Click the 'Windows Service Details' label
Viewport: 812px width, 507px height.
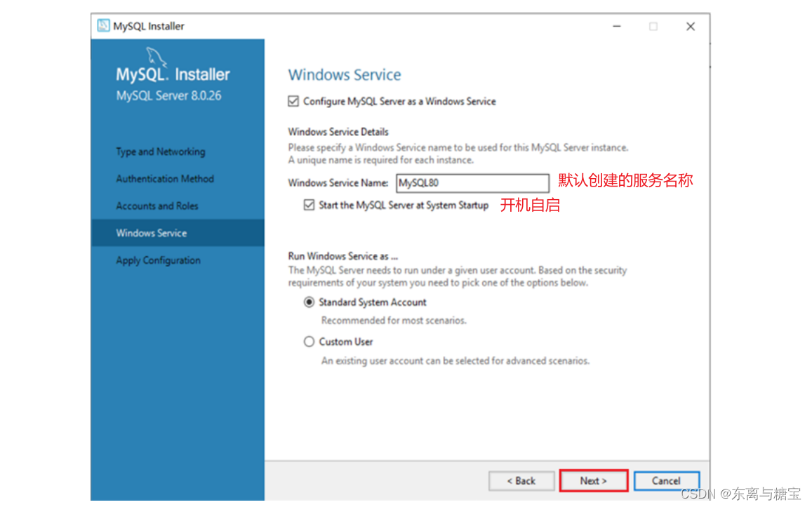338,131
